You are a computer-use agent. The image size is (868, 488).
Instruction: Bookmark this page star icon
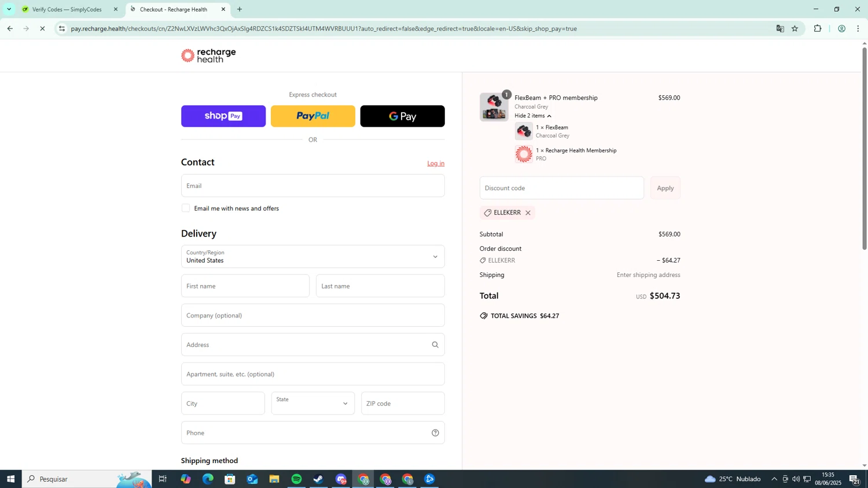click(x=795, y=28)
